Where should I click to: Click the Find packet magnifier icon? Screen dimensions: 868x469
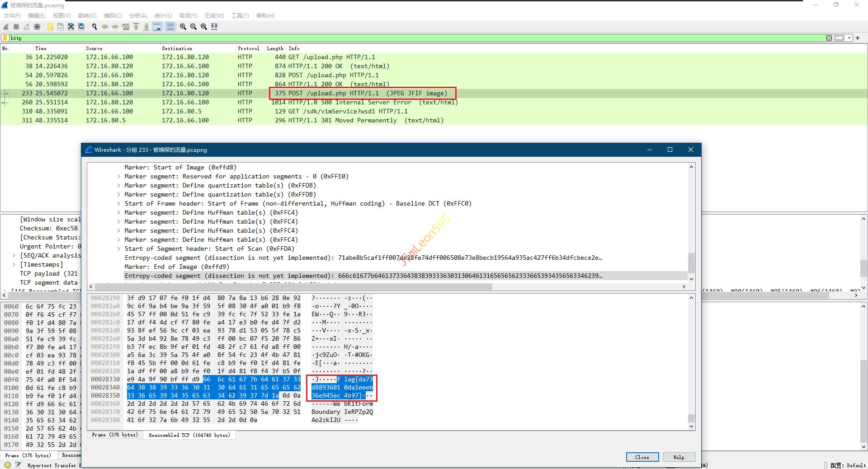coord(94,27)
